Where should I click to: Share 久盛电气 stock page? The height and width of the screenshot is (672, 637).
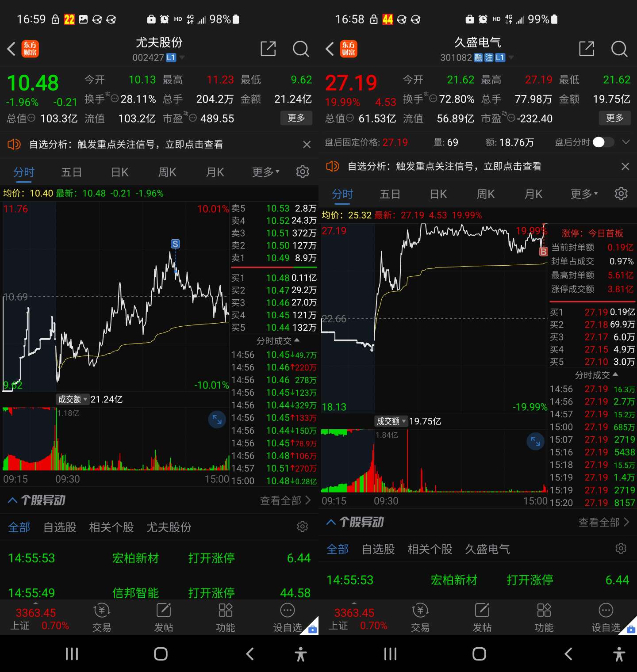pyautogui.click(x=587, y=49)
